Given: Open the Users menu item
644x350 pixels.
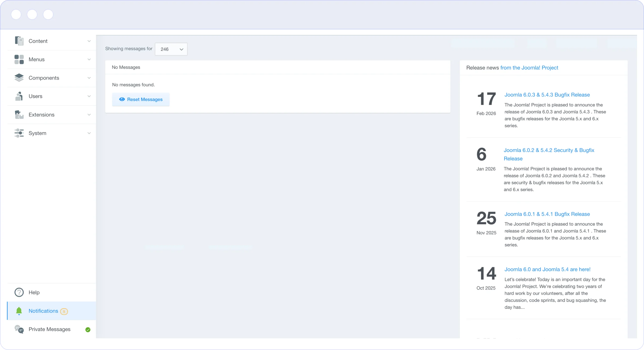Looking at the screenshot, I should coord(36,96).
